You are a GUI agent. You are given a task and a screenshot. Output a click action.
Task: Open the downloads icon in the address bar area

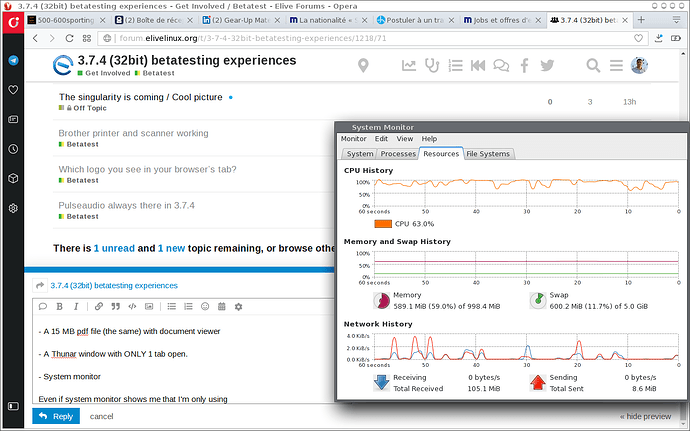[658, 38]
